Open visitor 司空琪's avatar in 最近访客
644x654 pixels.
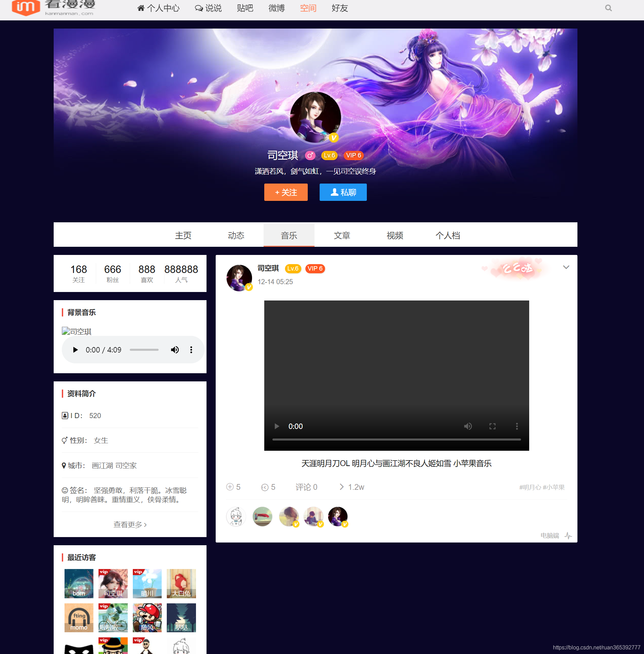click(113, 583)
